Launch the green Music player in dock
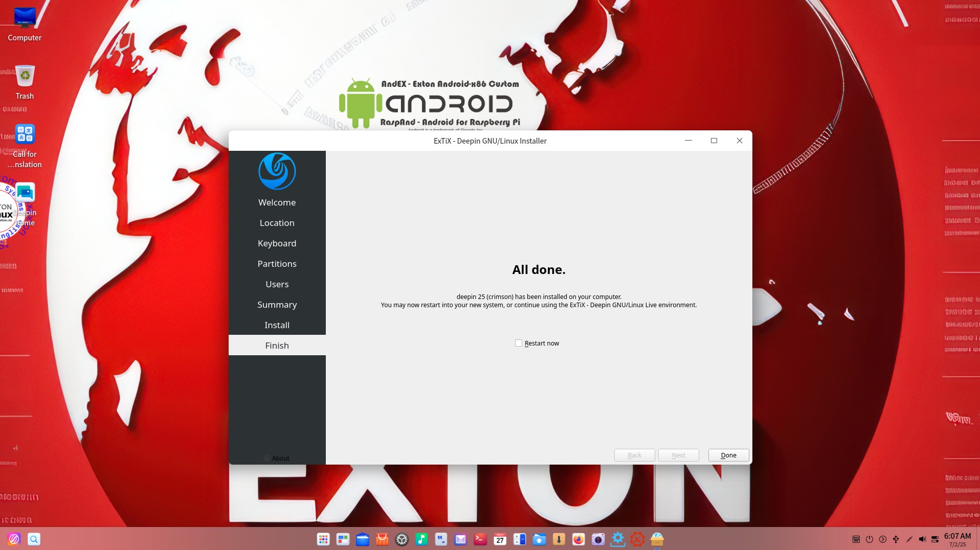980x550 pixels. click(421, 539)
